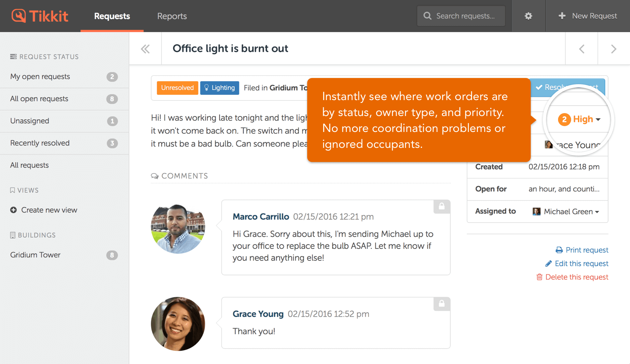Click the orange Unresolved status tag

click(177, 88)
